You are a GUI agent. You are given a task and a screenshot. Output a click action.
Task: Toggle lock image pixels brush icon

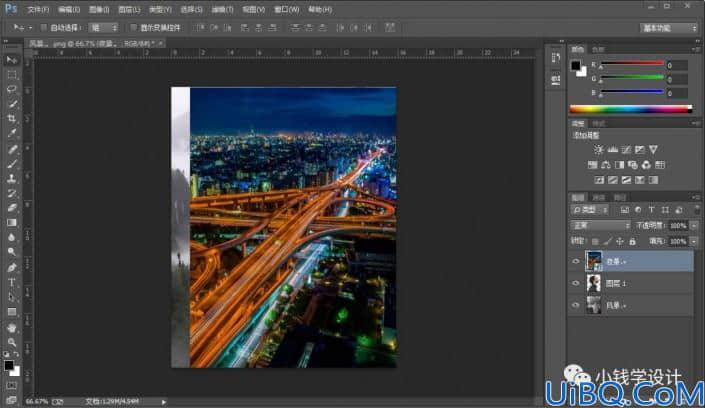[607, 242]
